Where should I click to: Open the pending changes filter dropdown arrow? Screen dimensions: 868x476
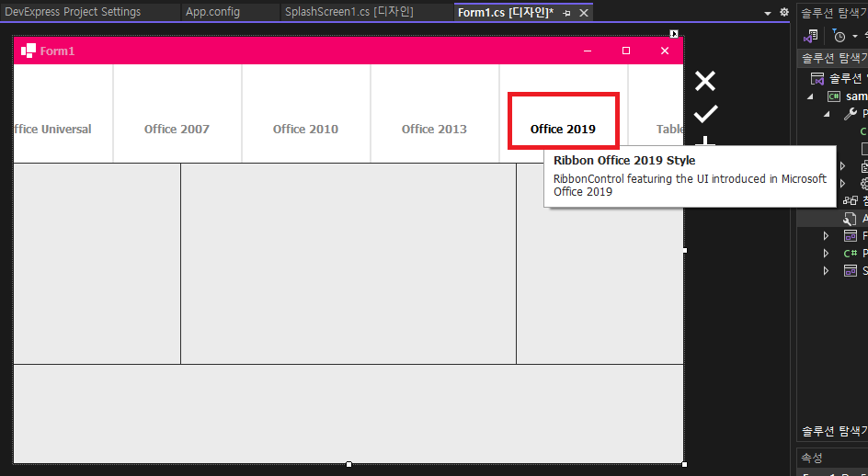coord(855,37)
